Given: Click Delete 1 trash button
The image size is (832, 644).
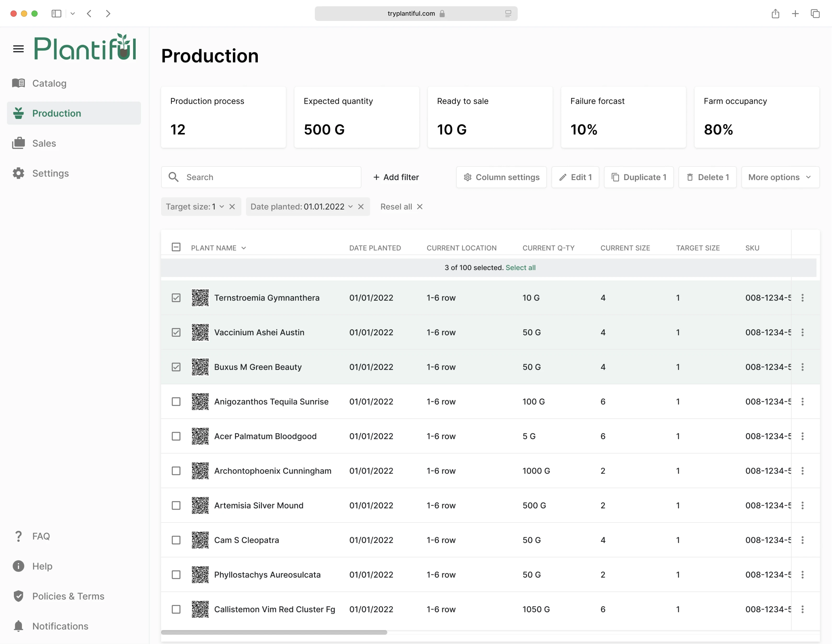Looking at the screenshot, I should (x=708, y=177).
